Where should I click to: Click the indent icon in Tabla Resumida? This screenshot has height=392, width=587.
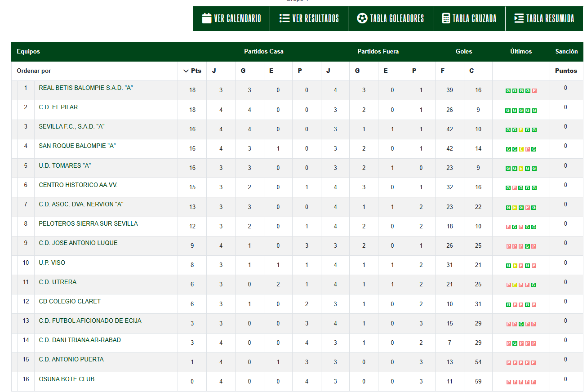(519, 18)
